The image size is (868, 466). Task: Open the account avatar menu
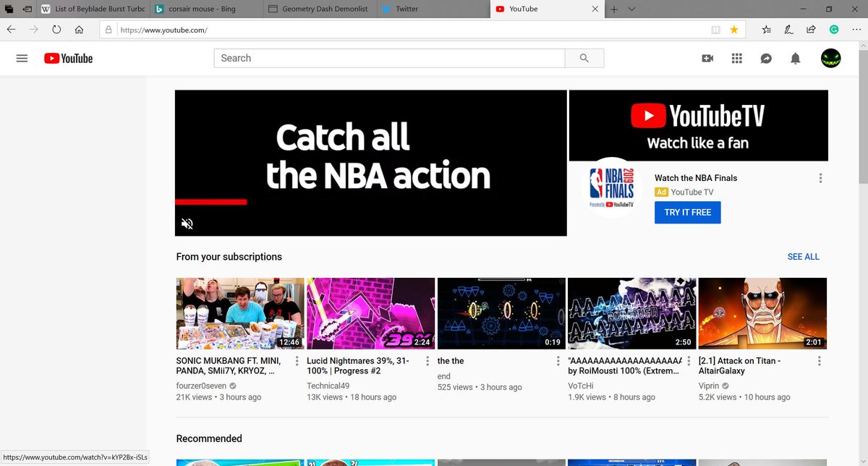(831, 59)
